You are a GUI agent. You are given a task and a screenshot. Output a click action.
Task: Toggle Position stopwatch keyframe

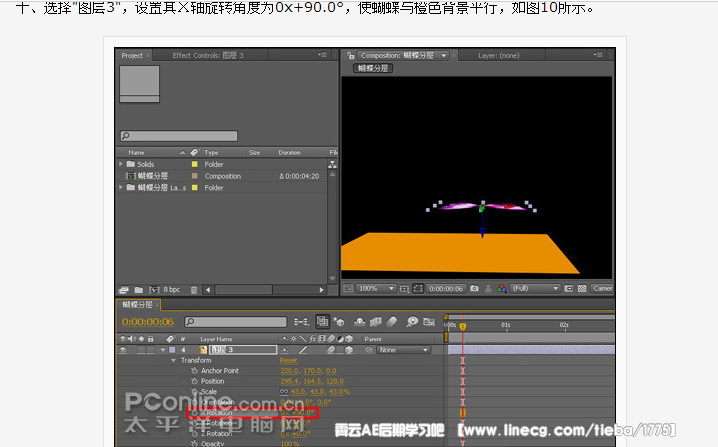tap(194, 381)
